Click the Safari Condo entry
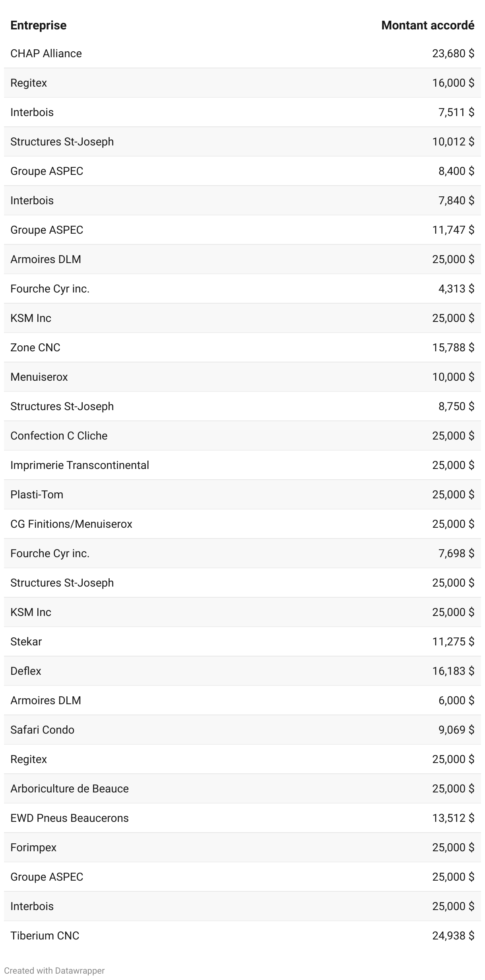The width and height of the screenshot is (485, 980). pos(42,730)
